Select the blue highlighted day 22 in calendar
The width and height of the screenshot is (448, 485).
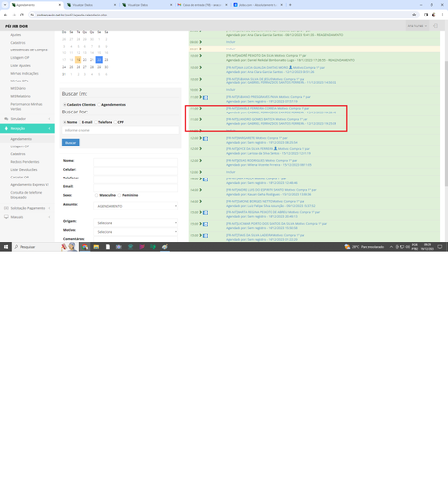[99, 60]
